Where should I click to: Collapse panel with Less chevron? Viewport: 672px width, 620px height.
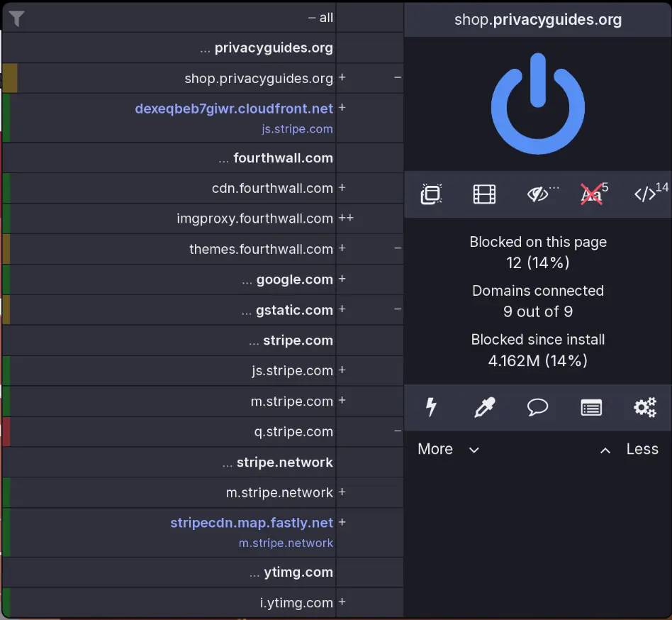point(629,449)
